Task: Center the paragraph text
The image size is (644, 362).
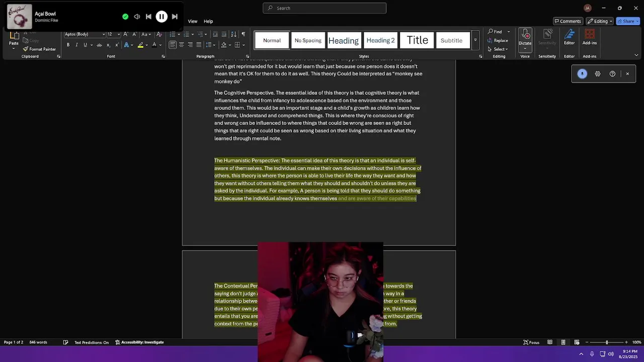Action: tap(182, 45)
